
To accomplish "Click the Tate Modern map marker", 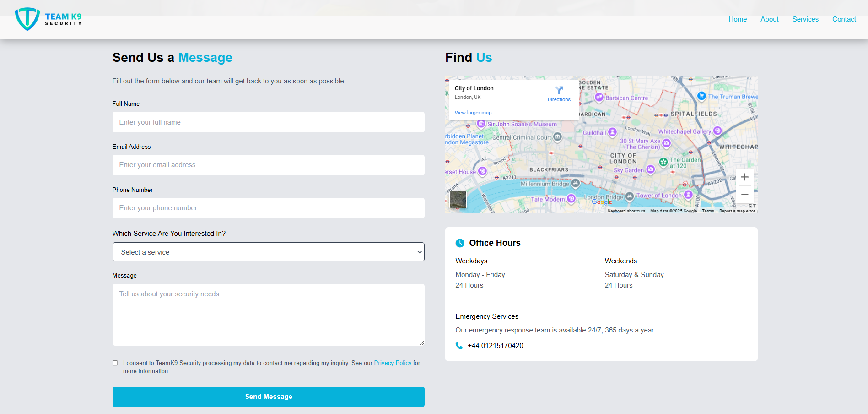I will click(x=571, y=199).
